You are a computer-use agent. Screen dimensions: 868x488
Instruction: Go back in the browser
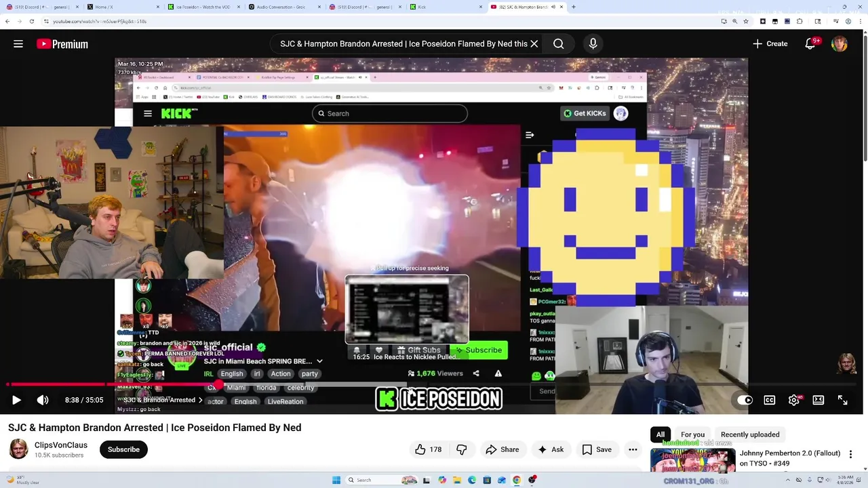point(7,21)
